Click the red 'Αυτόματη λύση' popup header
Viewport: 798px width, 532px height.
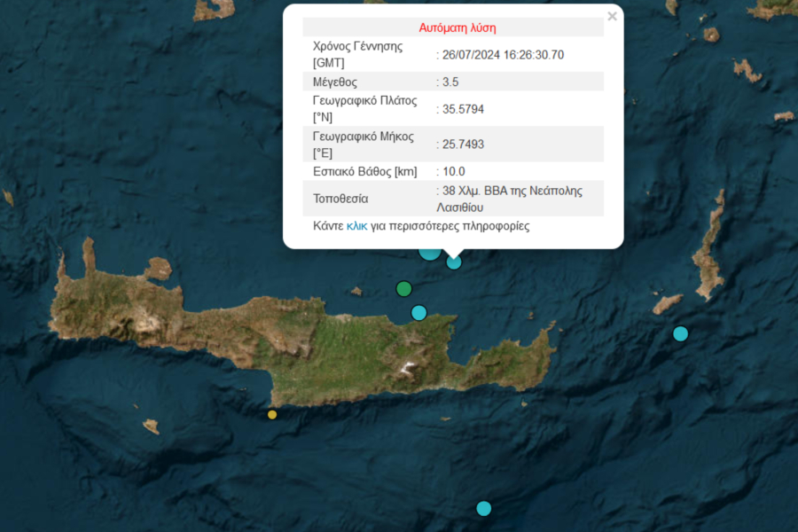tap(452, 27)
